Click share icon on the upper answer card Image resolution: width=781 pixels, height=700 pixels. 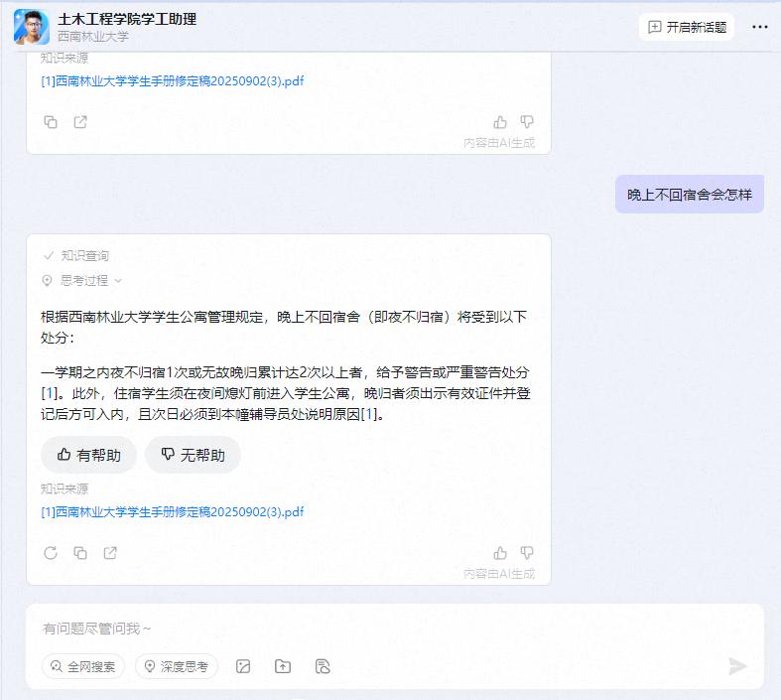pyautogui.click(x=80, y=122)
